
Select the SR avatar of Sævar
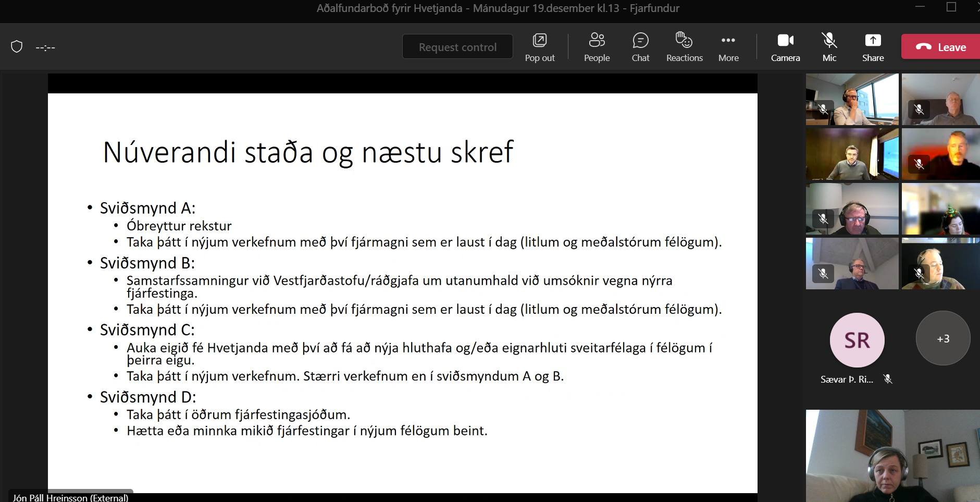(857, 340)
